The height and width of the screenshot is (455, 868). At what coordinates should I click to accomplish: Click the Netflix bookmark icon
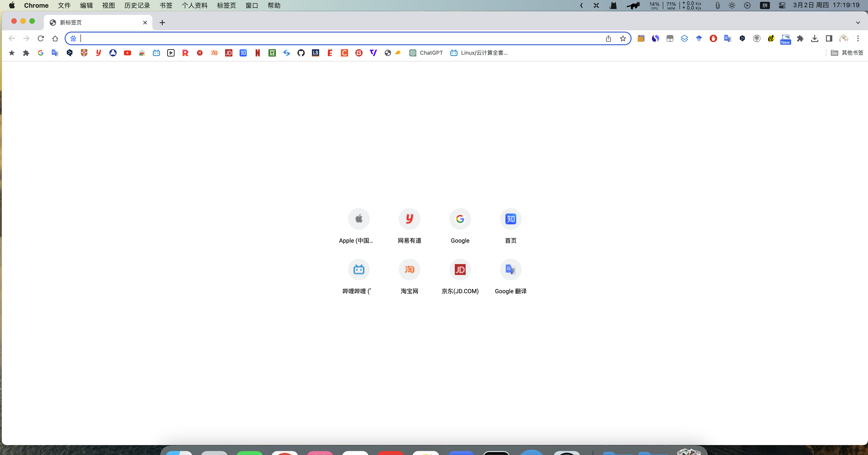click(x=257, y=53)
